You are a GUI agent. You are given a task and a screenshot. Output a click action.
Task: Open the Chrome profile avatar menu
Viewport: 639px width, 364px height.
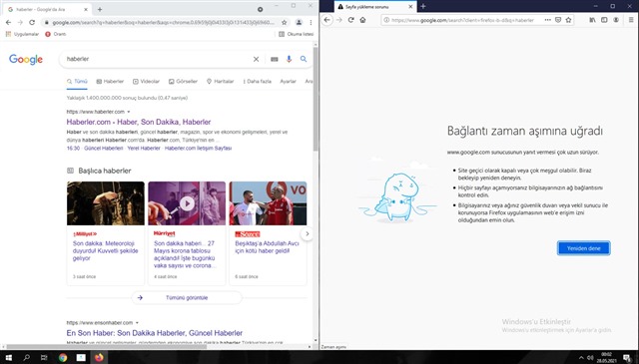click(x=299, y=22)
